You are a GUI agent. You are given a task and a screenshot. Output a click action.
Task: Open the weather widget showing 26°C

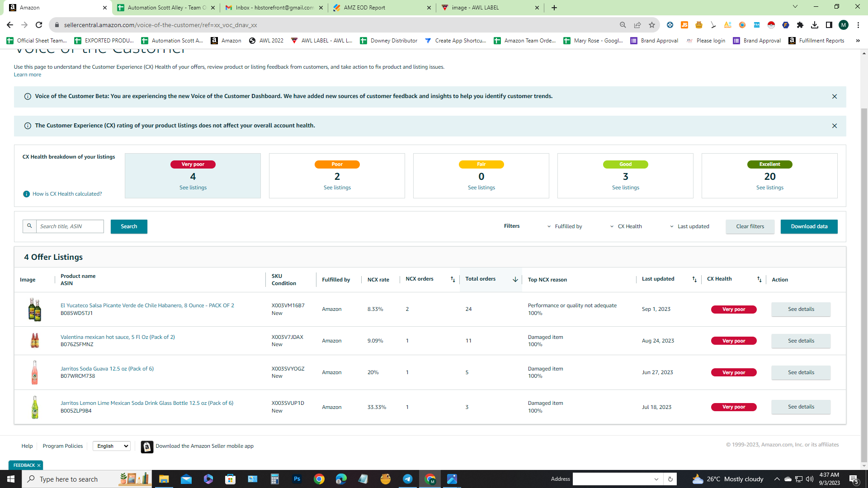pyautogui.click(x=728, y=479)
